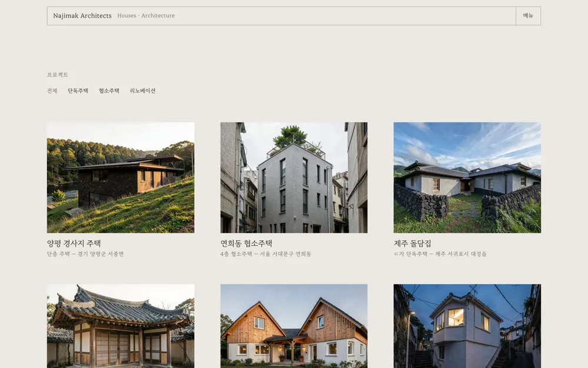Image resolution: width=588 pixels, height=368 pixels.
Task: Click the 'Houses · Architecture' tagline
Action: (146, 16)
